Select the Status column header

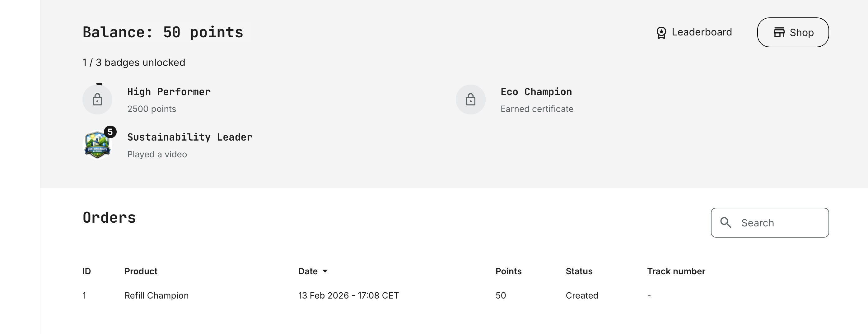click(x=579, y=271)
